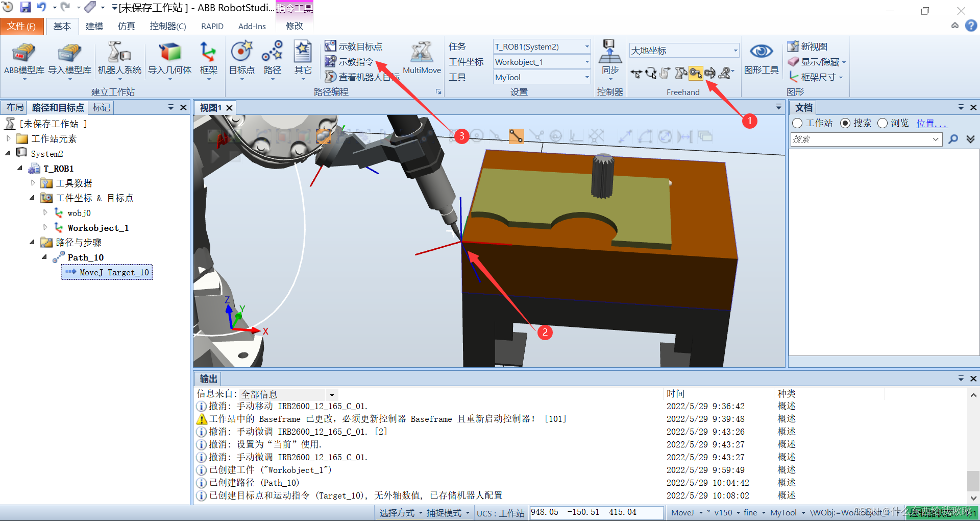Select 搜索 radio button
Screen dimensions: 980x521
point(845,123)
